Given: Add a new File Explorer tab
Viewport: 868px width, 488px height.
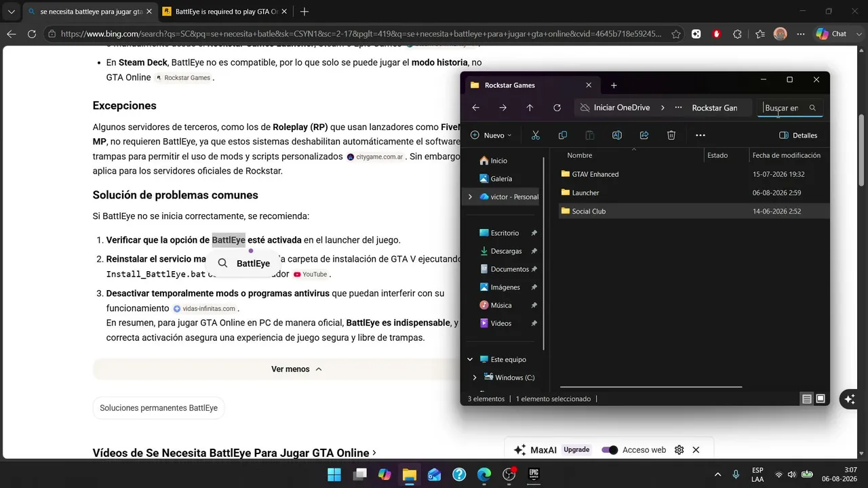Looking at the screenshot, I should 614,85.
